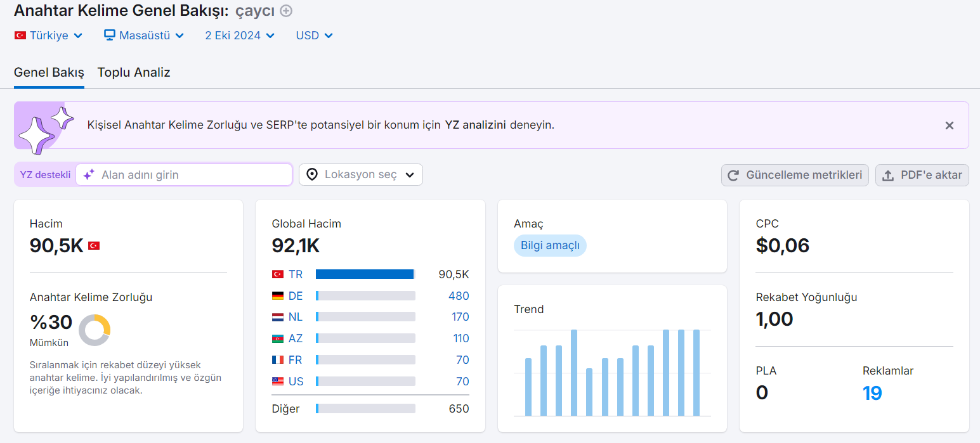Click the Global Hacim value 92,1K

coord(296,245)
